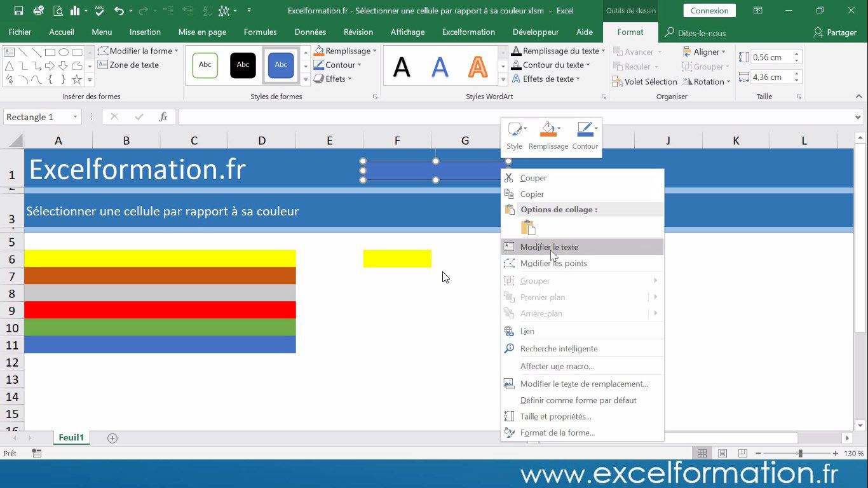The image size is (868, 488).
Task: Add a new sheet with the plus button
Action: pyautogui.click(x=112, y=438)
